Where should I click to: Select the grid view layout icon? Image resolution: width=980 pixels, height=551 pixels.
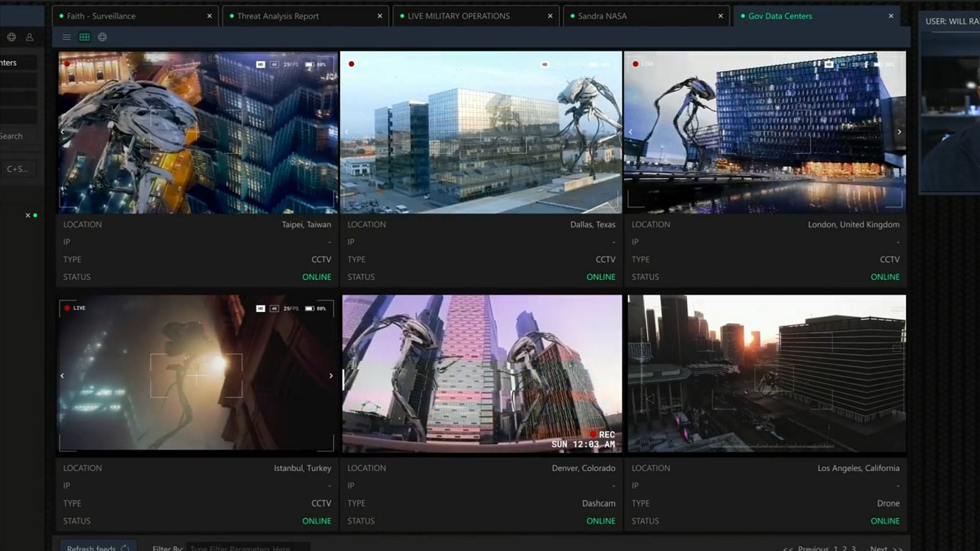coord(85,37)
